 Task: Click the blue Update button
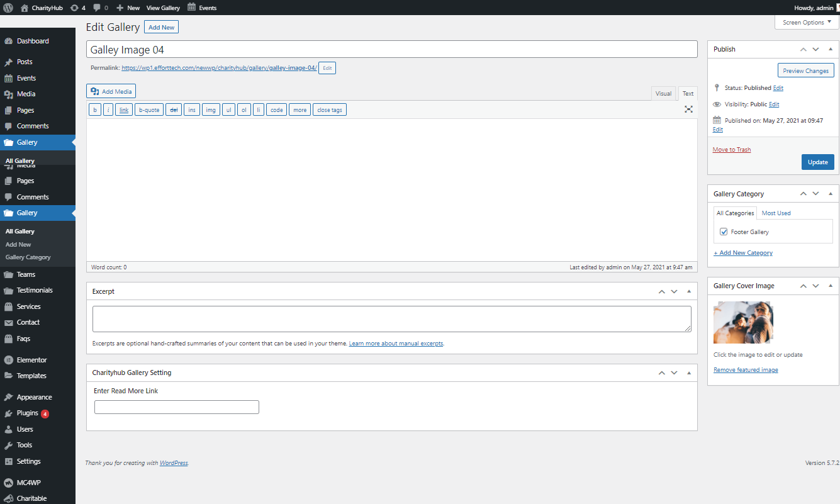(x=817, y=162)
